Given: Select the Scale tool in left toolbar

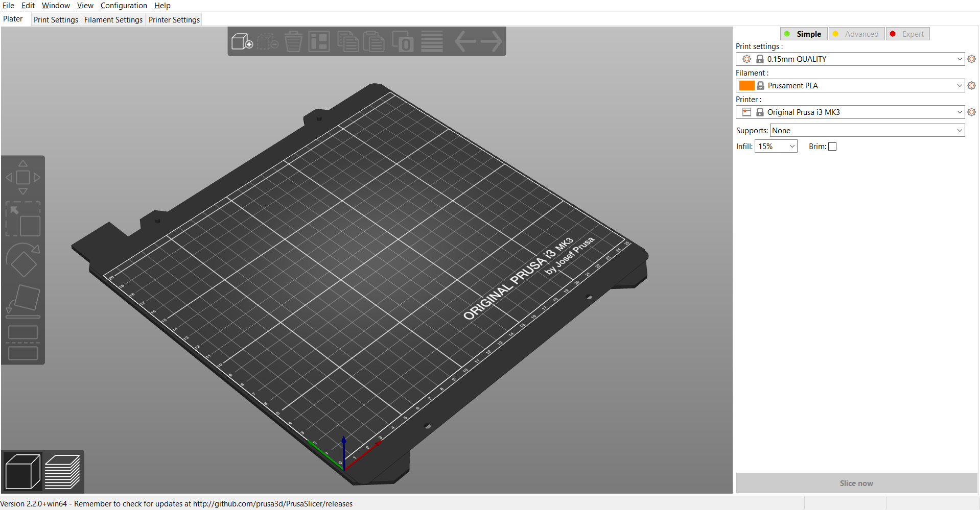Looking at the screenshot, I should 23,219.
